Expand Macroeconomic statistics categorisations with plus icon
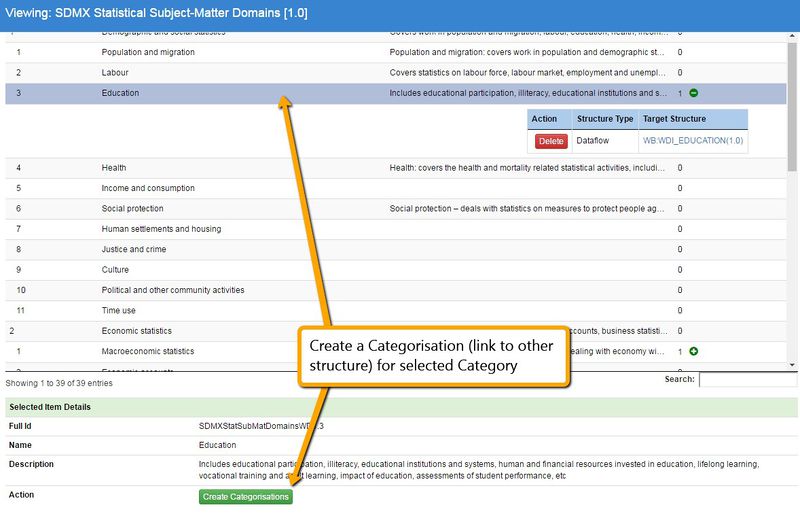800x520 pixels. click(x=694, y=352)
